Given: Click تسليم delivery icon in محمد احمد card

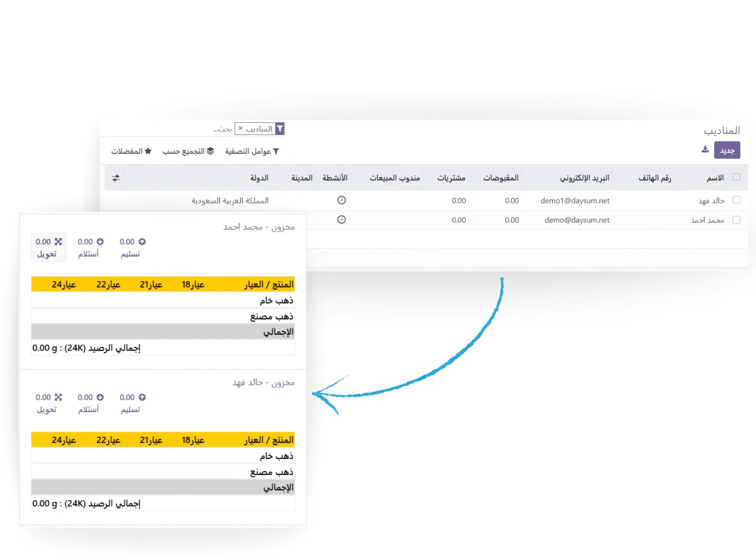Looking at the screenshot, I should click(x=142, y=242).
